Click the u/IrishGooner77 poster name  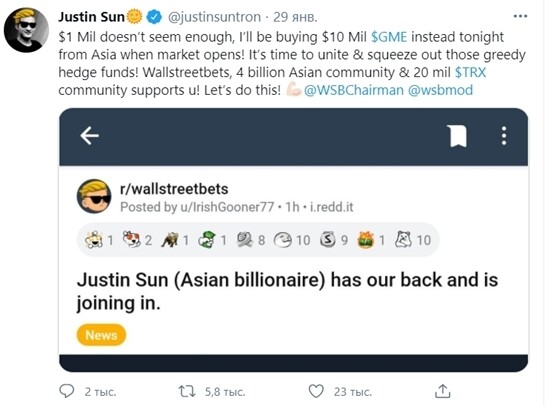click(x=227, y=207)
